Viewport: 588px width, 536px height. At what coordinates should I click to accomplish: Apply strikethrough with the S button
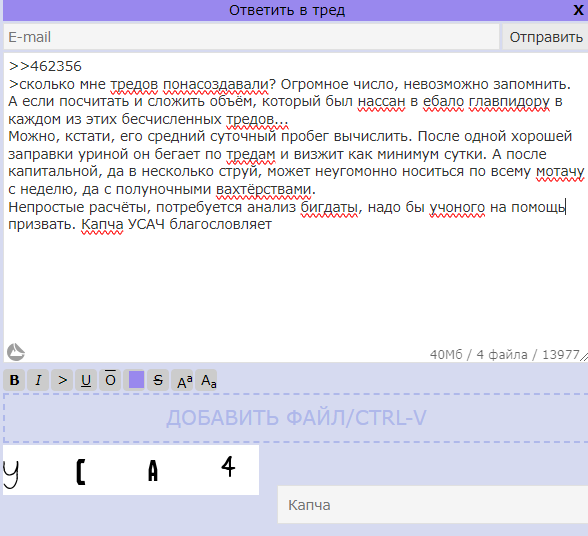[x=158, y=380]
